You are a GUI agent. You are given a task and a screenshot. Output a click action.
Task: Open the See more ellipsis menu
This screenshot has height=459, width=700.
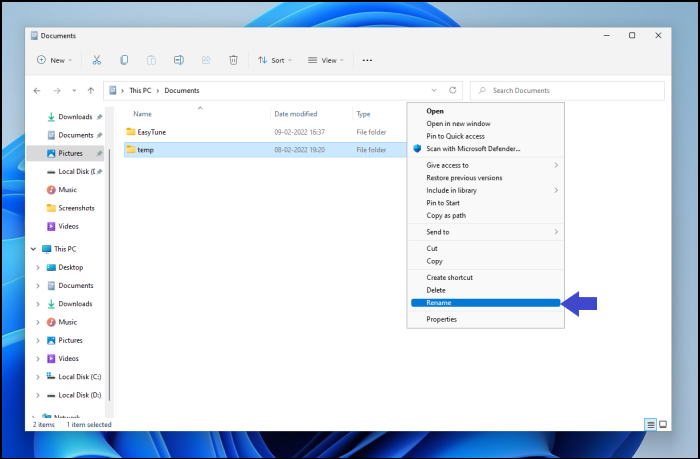click(367, 60)
